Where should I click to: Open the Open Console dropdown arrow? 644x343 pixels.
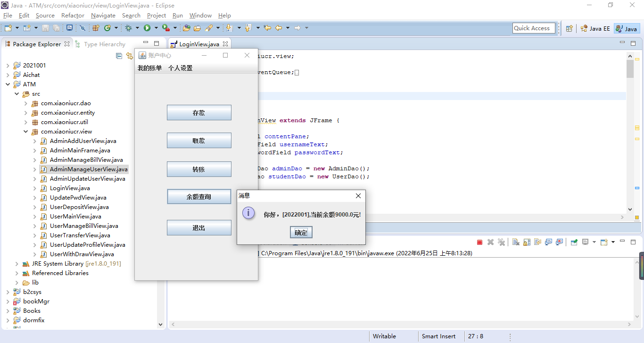point(613,242)
